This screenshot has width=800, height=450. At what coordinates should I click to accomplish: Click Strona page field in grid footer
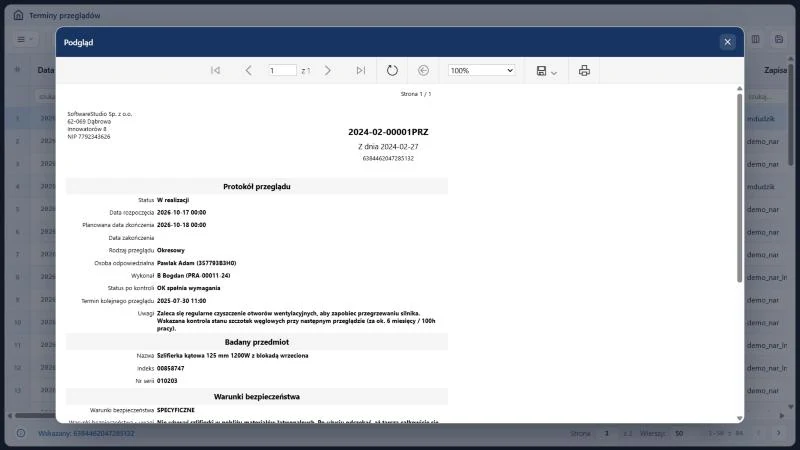(607, 433)
